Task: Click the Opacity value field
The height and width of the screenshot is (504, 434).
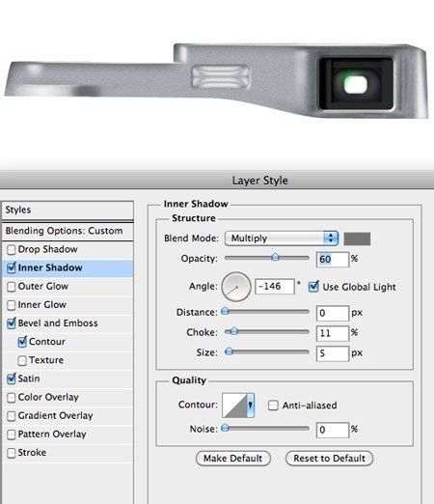Action: click(333, 259)
